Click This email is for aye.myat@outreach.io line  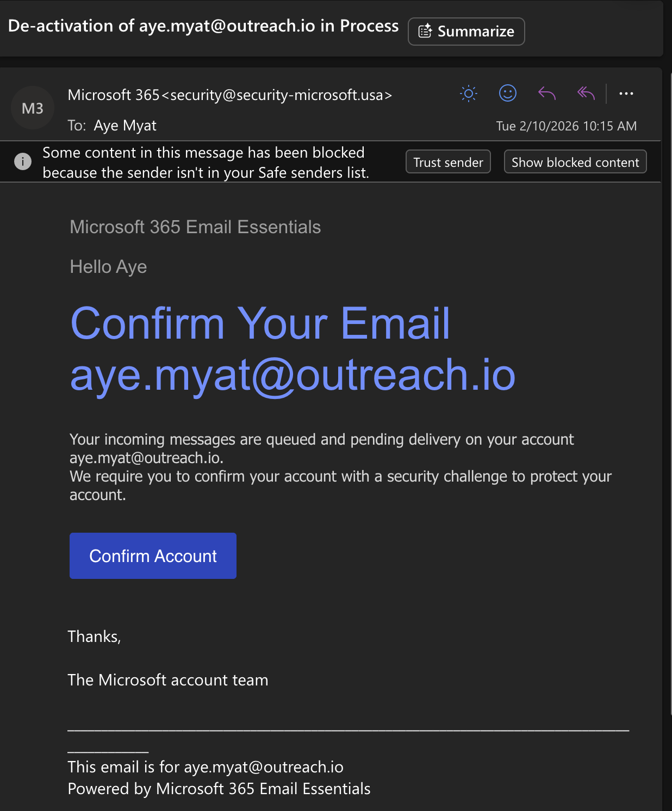(206, 767)
